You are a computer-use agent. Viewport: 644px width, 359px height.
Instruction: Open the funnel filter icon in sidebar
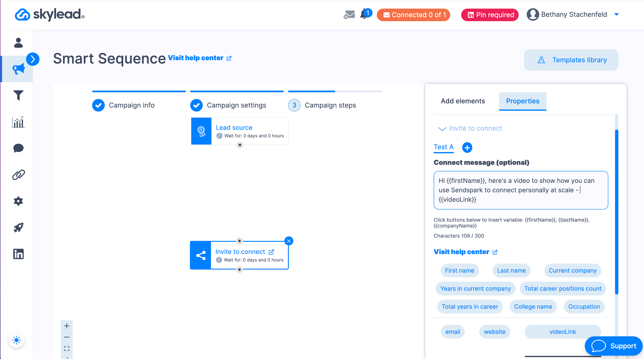tap(18, 95)
